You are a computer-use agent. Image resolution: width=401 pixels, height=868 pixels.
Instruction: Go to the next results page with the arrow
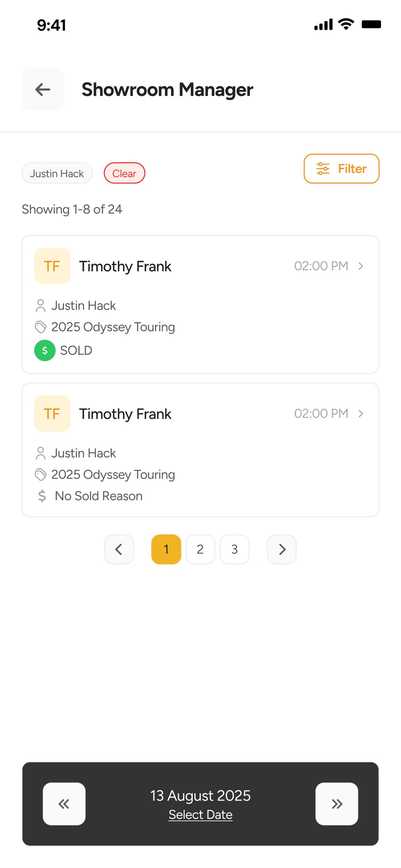coord(282,549)
